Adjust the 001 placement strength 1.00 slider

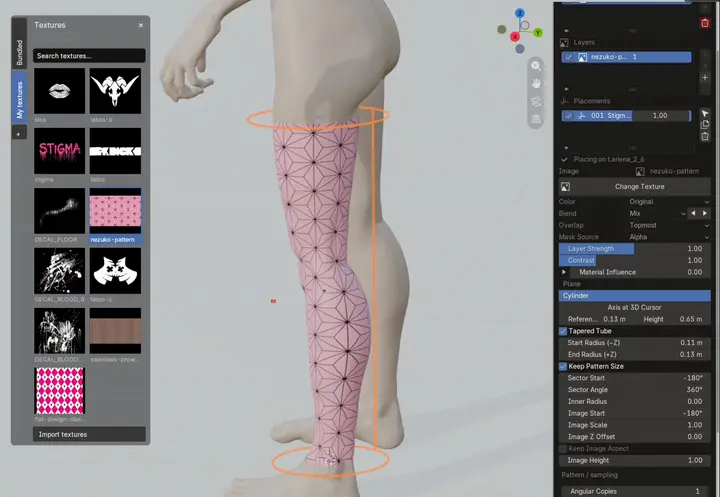[x=661, y=116]
